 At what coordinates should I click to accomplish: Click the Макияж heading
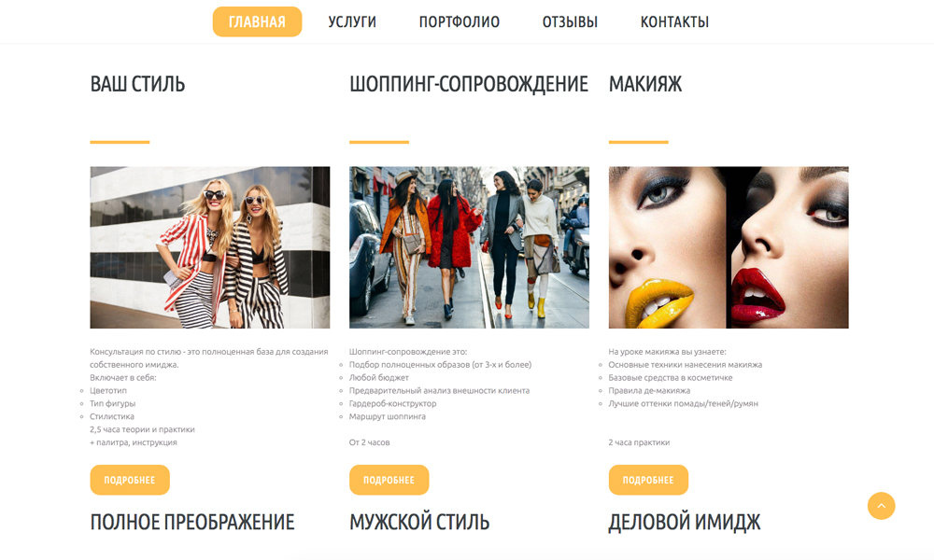645,84
